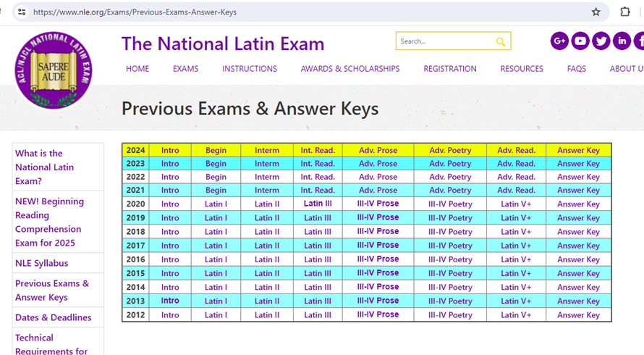Open the 2023 Interm exam

(266, 163)
